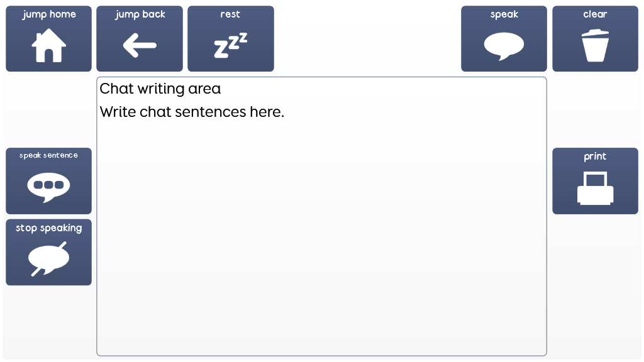The width and height of the screenshot is (644, 362).
Task: Tap the zzz rest icon
Action: click(231, 46)
